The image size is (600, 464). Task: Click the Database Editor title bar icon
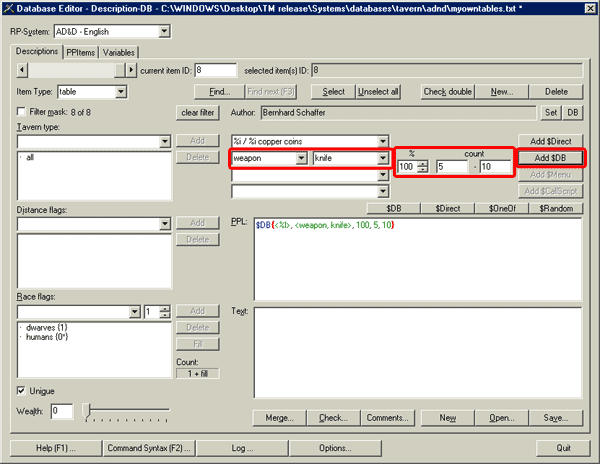tap(10, 9)
